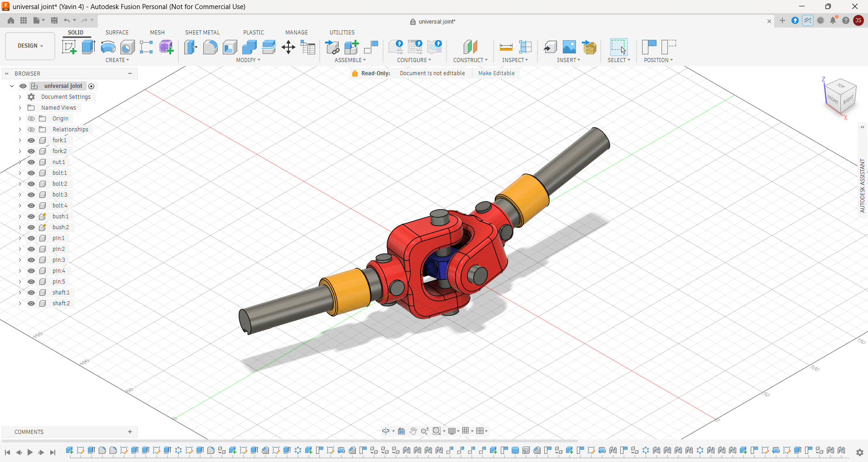Expand the Document Settings node

(x=20, y=97)
